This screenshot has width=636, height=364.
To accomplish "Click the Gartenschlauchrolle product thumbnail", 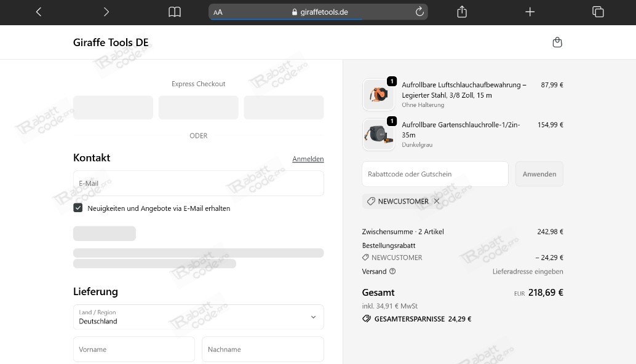I will (378, 134).
